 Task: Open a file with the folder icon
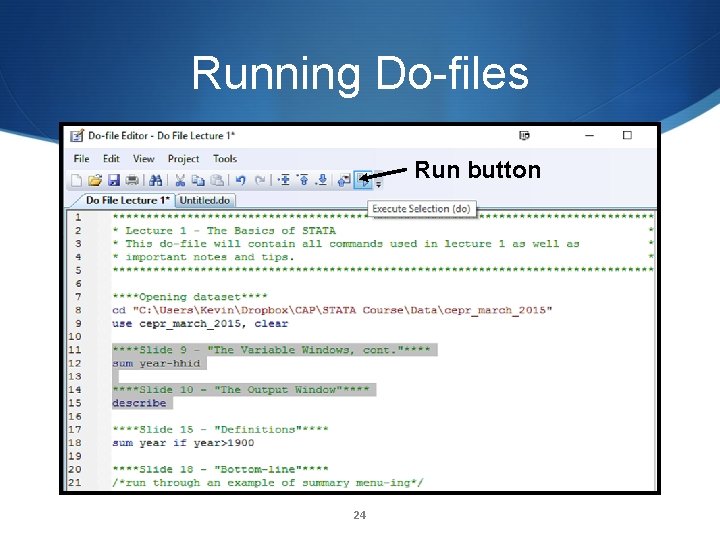click(95, 180)
